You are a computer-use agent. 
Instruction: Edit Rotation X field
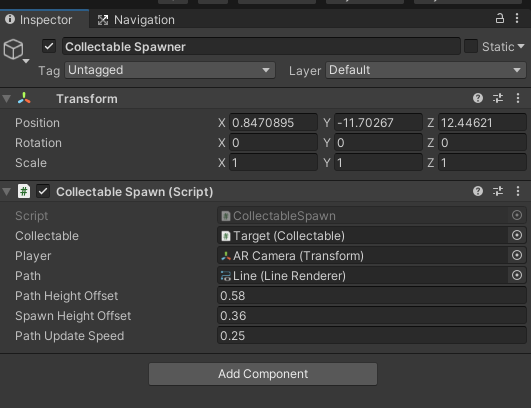pos(273,143)
